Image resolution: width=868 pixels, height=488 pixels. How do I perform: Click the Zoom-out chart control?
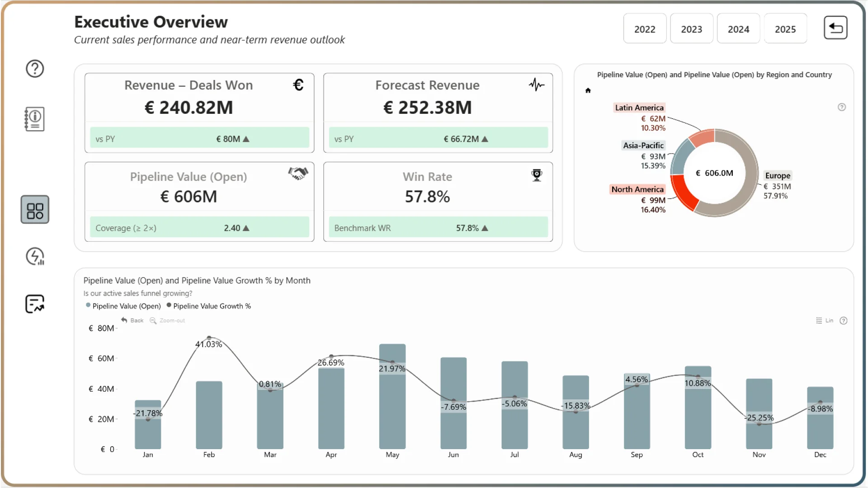(167, 320)
